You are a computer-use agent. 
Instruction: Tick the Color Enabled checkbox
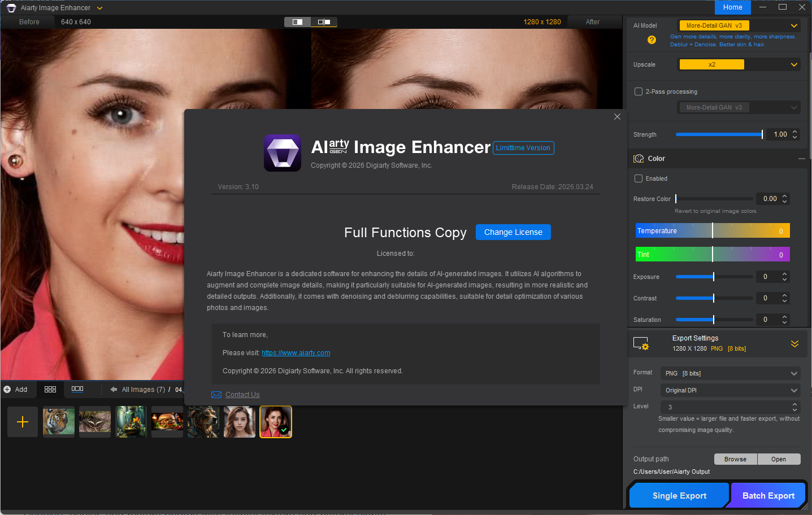point(639,178)
